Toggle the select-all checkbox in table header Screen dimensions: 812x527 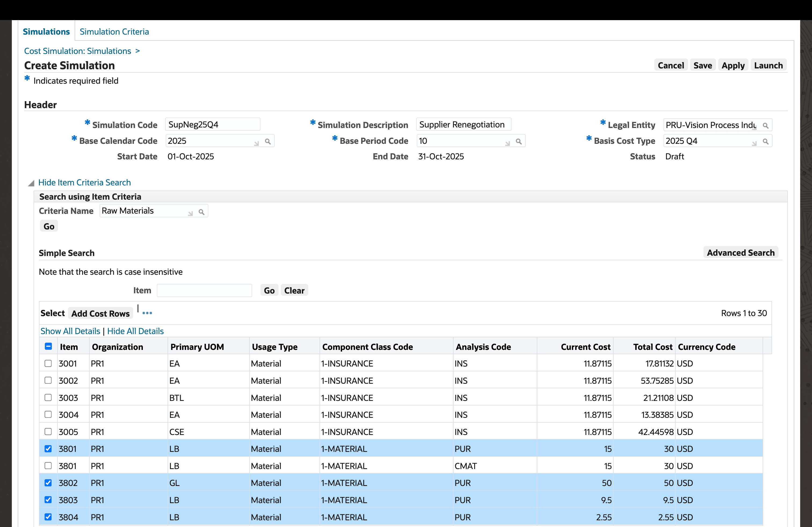[48, 346]
